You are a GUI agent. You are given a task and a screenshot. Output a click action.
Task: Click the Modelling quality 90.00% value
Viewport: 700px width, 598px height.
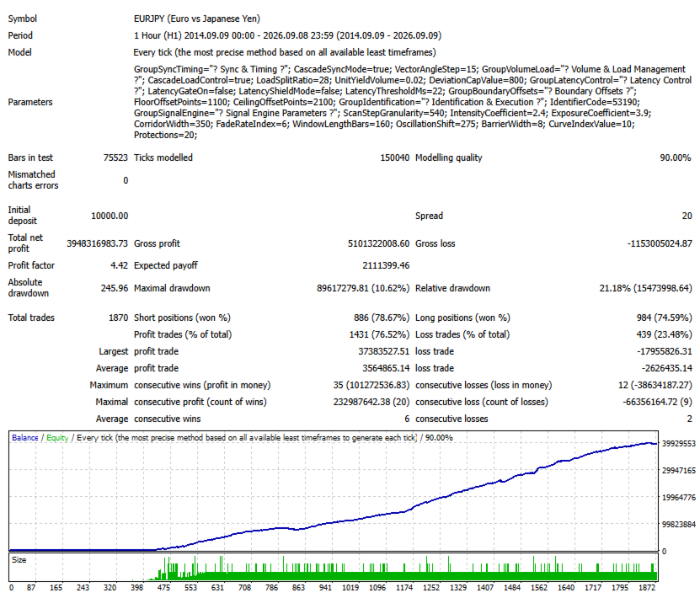pos(676,158)
